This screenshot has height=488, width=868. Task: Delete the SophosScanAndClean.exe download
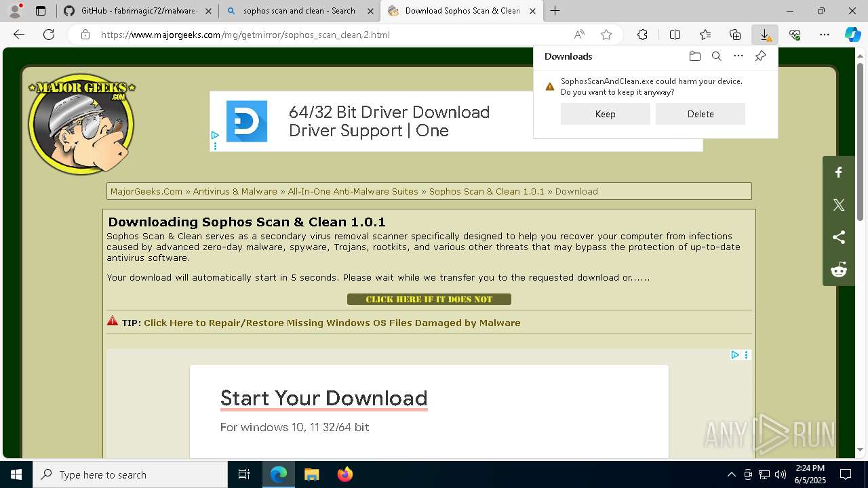tap(700, 114)
